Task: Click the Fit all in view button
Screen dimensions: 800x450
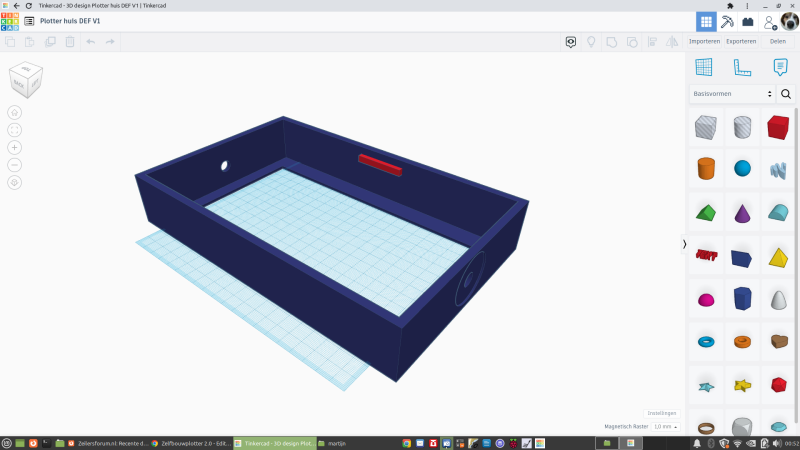Action: point(14,130)
